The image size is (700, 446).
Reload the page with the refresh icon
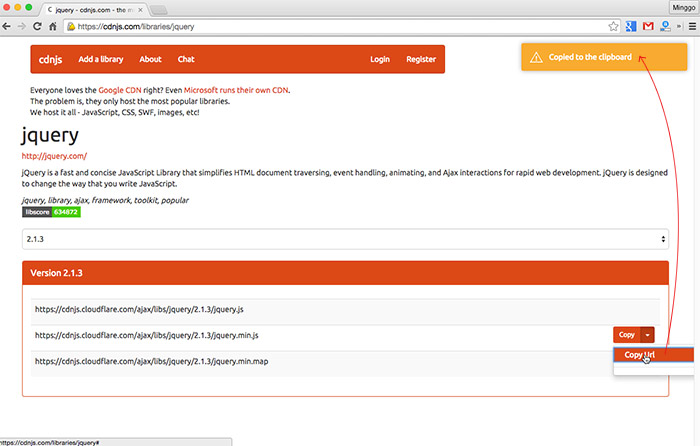coord(38,26)
